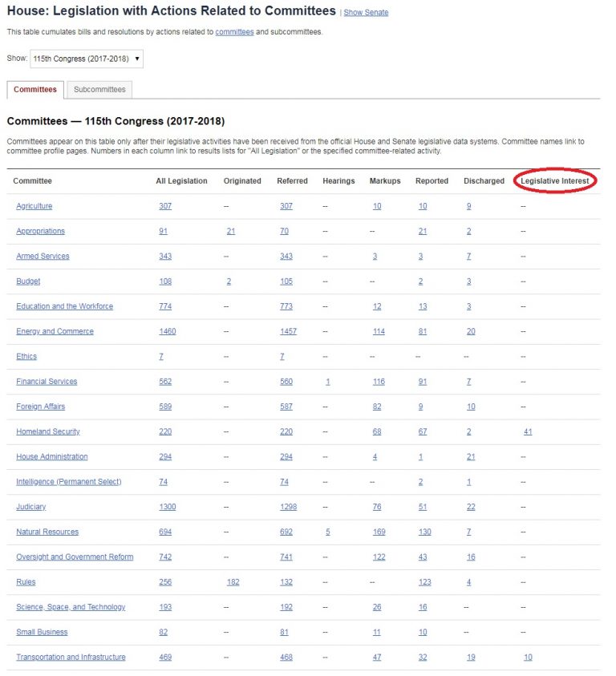Click the All Legislation column header
The width and height of the screenshot is (616, 676).
point(181,181)
